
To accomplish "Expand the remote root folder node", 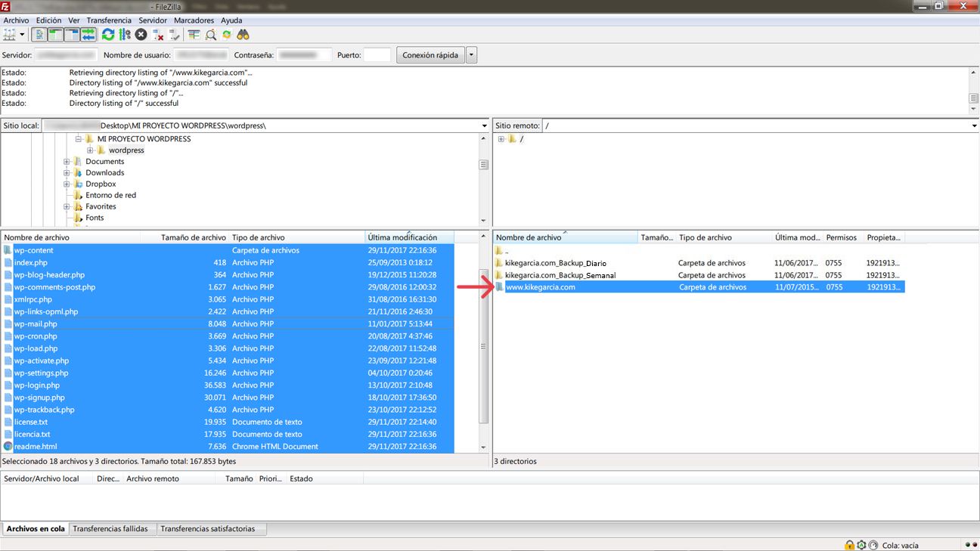I will pos(501,139).
